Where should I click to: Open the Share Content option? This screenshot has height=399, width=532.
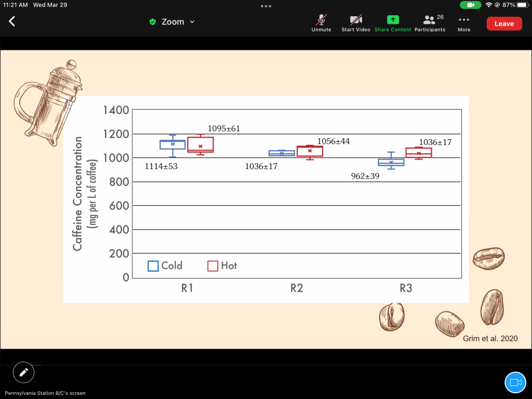pyautogui.click(x=393, y=23)
